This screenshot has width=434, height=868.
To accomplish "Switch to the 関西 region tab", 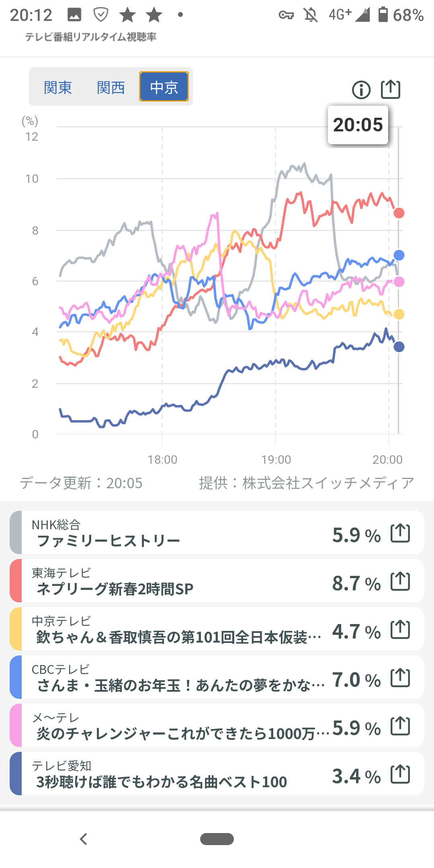I will pos(111,87).
